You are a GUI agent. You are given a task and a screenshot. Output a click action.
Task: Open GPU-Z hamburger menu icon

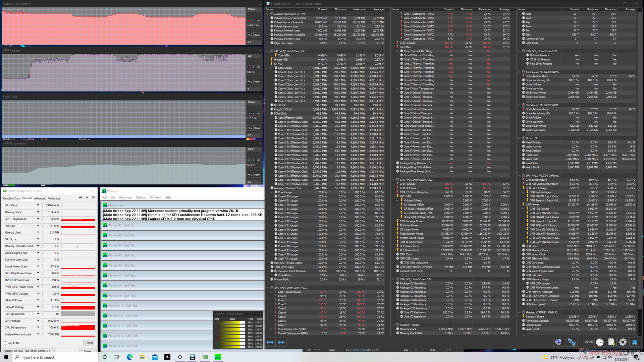coord(93,198)
